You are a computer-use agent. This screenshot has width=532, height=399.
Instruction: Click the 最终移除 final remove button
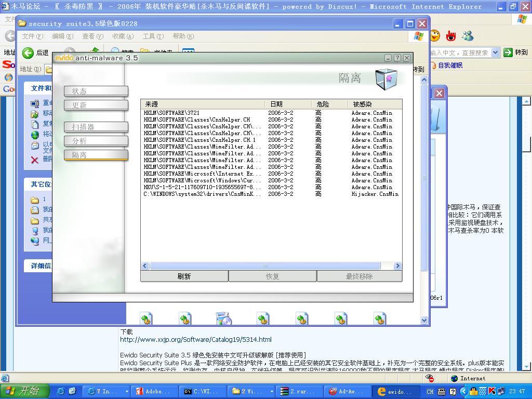pyautogui.click(x=360, y=276)
